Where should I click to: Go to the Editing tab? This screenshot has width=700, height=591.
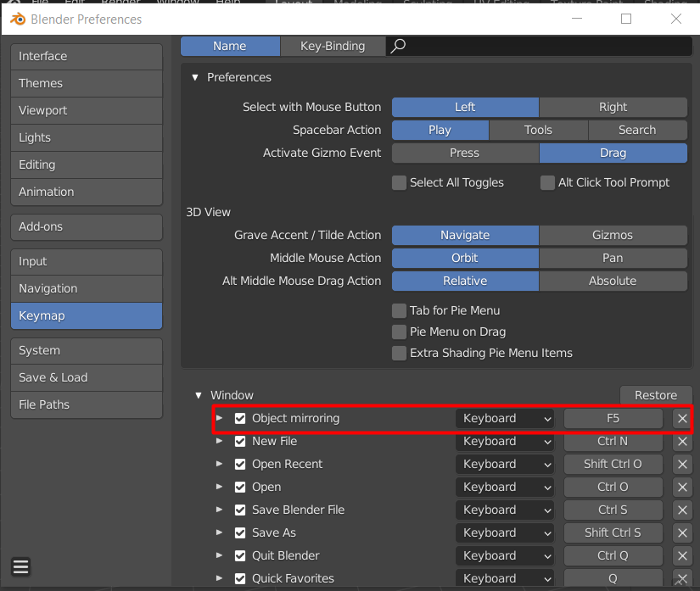pyautogui.click(x=87, y=165)
